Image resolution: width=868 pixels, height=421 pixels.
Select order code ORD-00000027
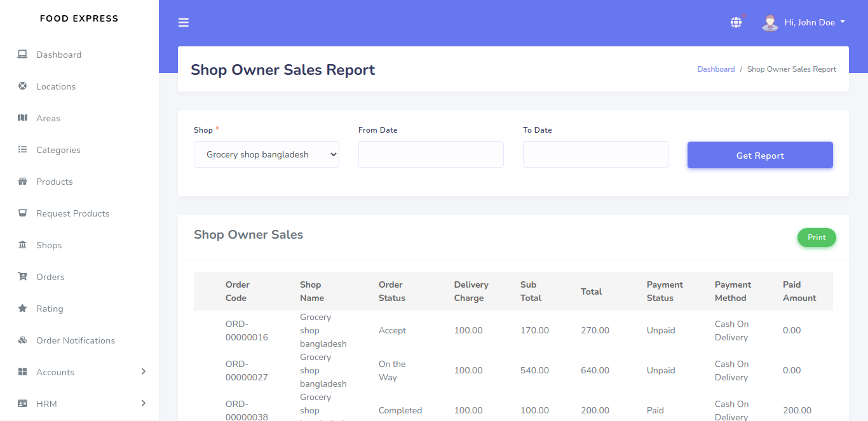[x=247, y=370]
